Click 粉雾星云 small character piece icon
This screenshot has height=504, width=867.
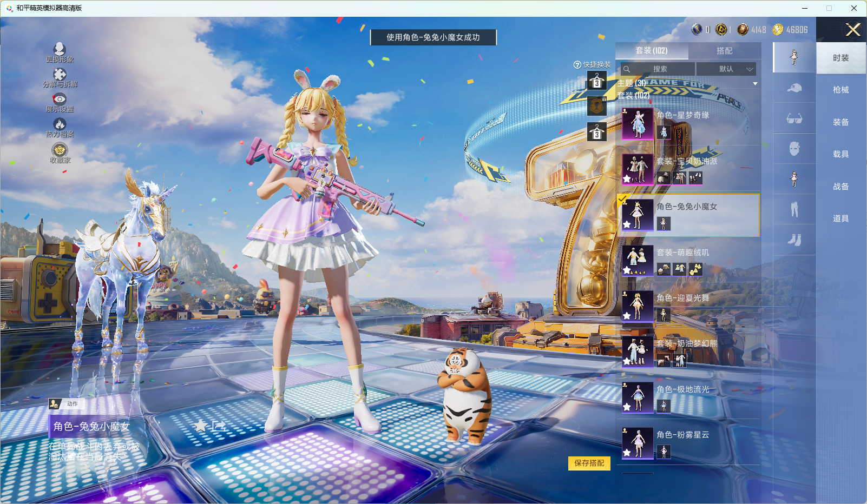(664, 452)
